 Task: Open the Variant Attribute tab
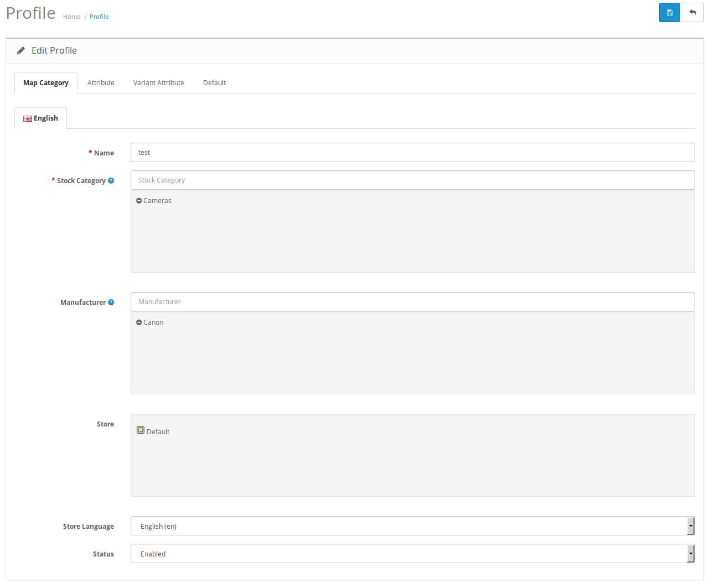158,83
